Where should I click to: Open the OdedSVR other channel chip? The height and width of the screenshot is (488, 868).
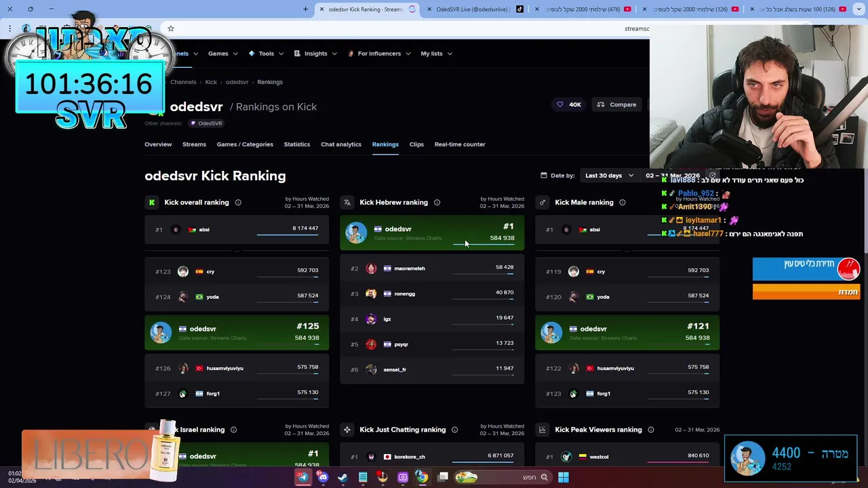[207, 123]
